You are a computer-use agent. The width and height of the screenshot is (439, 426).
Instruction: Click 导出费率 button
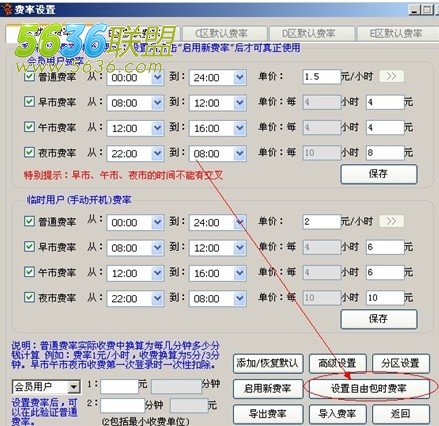point(268,414)
